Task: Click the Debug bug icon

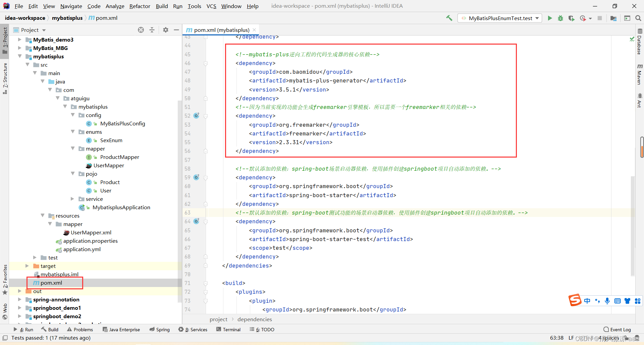Action: pos(560,18)
